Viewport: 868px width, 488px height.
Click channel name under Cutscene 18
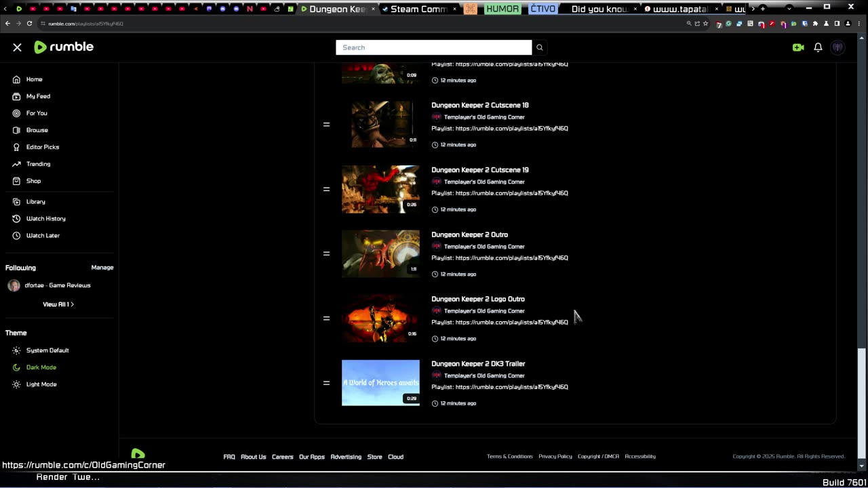(x=484, y=117)
